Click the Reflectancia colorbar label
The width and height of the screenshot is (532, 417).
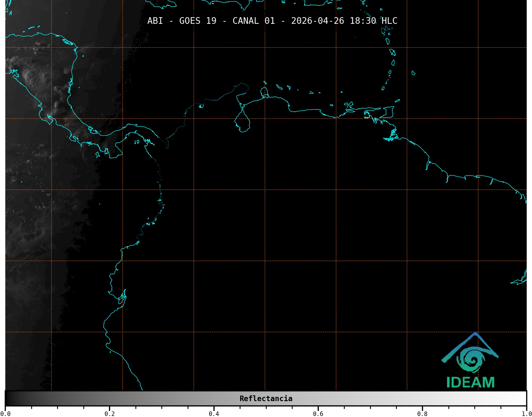pyautogui.click(x=266, y=398)
